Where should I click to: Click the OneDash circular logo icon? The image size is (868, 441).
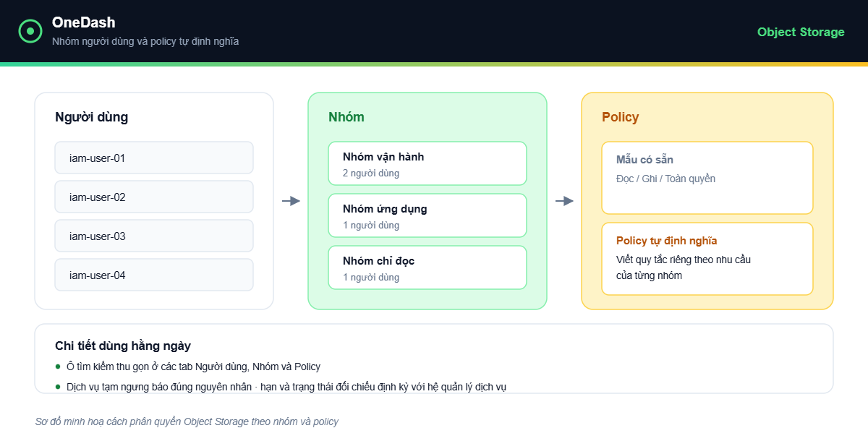click(30, 31)
